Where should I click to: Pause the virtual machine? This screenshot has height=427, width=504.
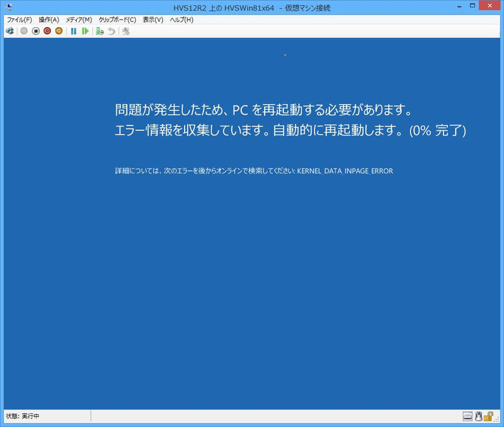pos(74,31)
